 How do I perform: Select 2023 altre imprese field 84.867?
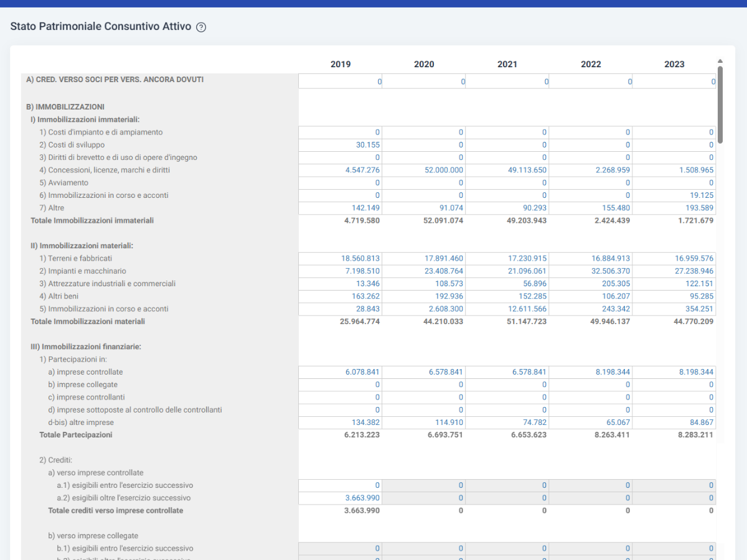pos(674,422)
